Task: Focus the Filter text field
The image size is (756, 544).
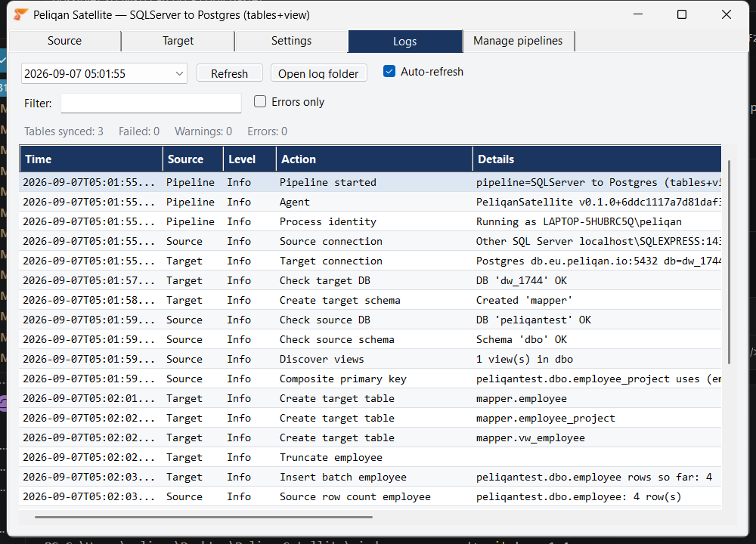Action: click(151, 103)
